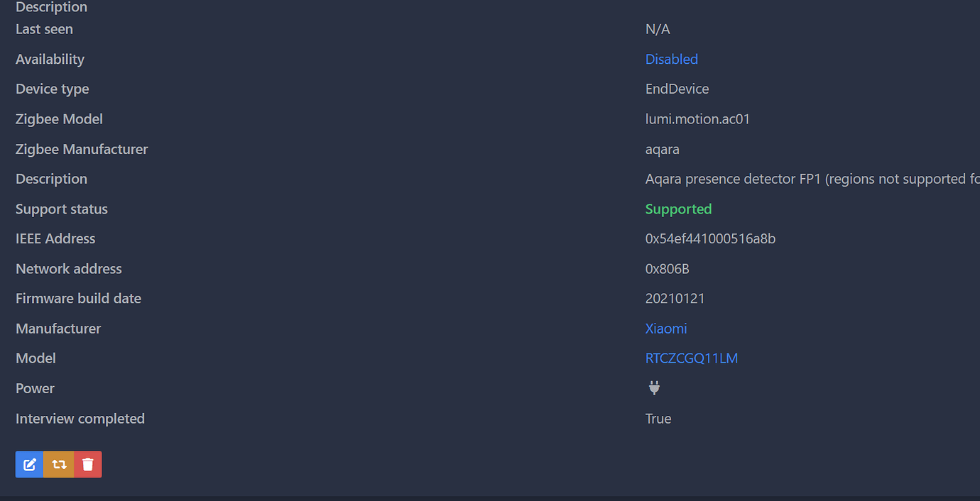980x501 pixels.
Task: Click the network address value 0x806B
Action: (x=667, y=269)
